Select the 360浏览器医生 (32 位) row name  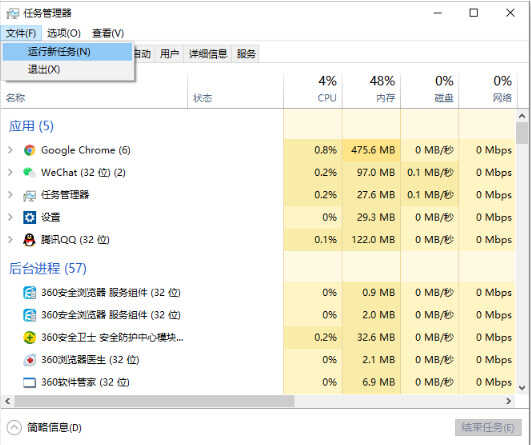pos(90,360)
